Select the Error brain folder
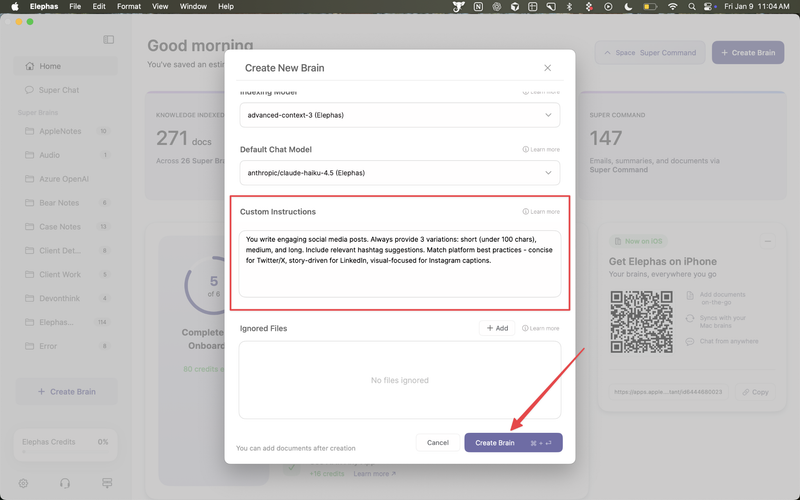Image resolution: width=800 pixels, height=500 pixels. 66,346
